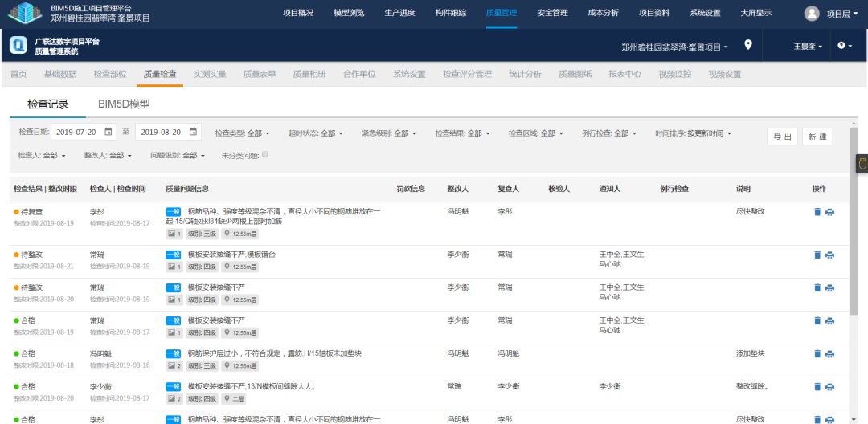The image size is (868, 424).
Task: Click the 导出 button
Action: (782, 137)
